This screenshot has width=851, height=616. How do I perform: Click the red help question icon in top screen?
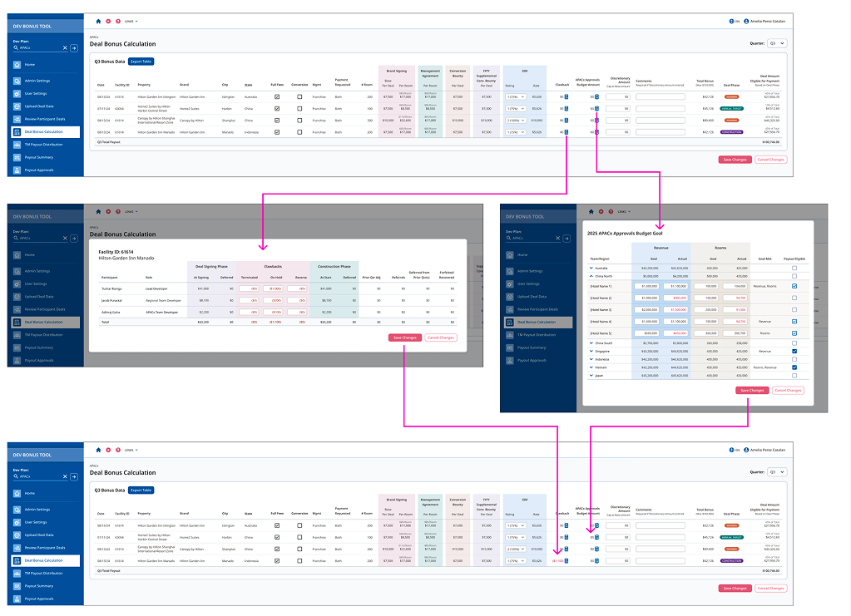pyautogui.click(x=118, y=21)
